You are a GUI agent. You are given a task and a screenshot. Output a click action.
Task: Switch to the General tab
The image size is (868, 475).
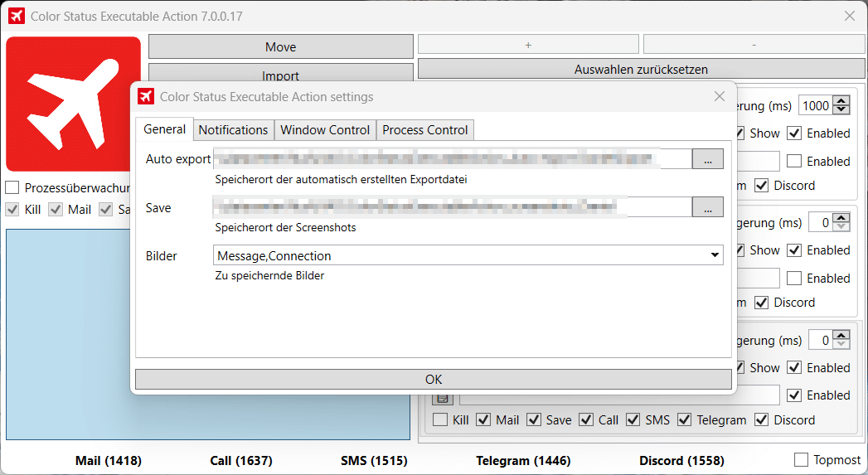tap(164, 129)
